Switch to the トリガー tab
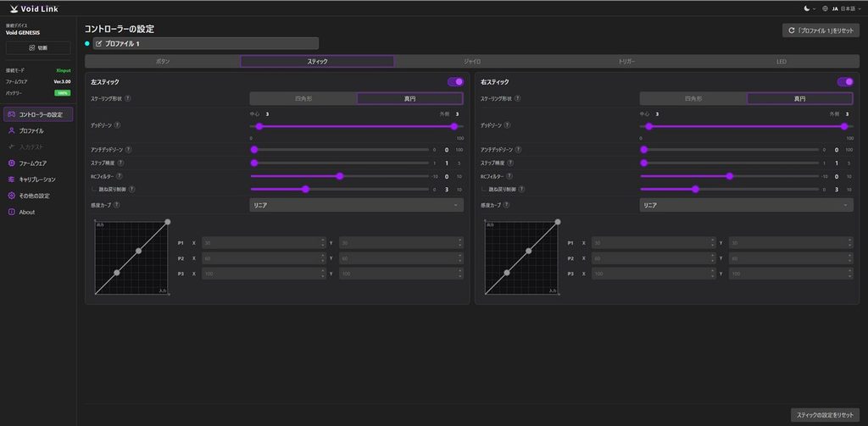 [x=626, y=62]
